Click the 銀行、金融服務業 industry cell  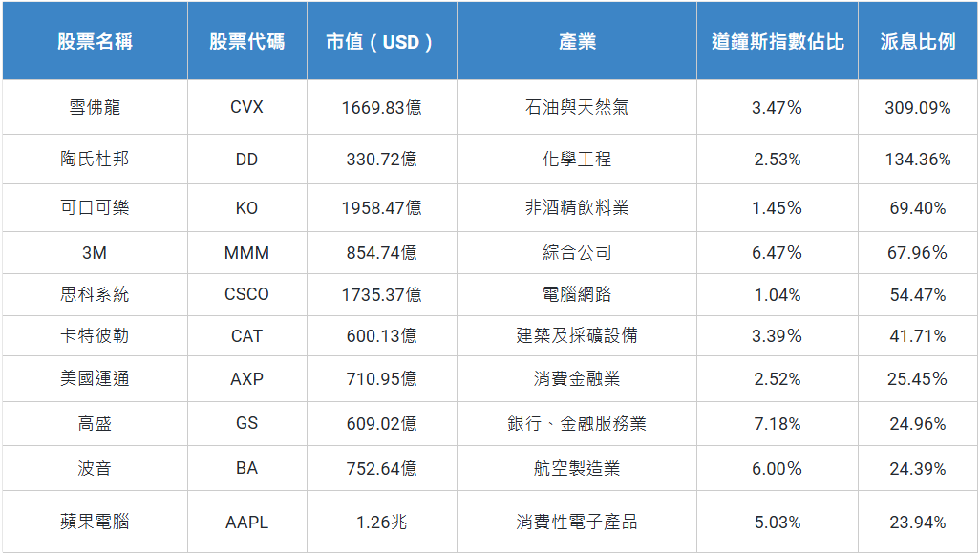pyautogui.click(x=577, y=424)
